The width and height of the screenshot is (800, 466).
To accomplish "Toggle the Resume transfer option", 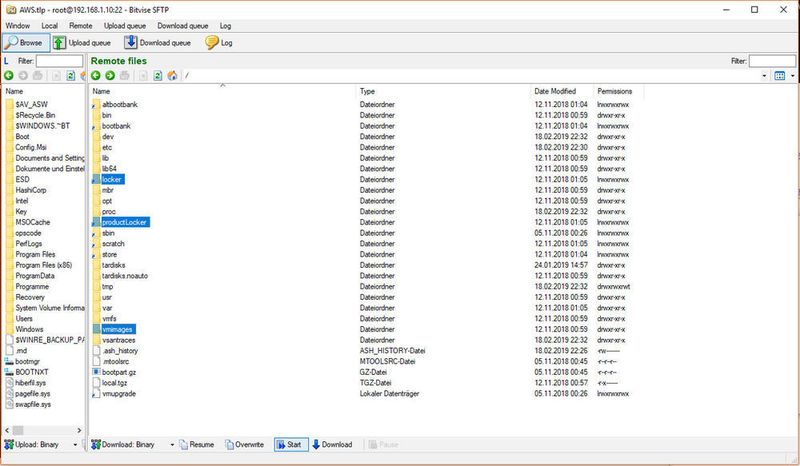I will [x=196, y=445].
